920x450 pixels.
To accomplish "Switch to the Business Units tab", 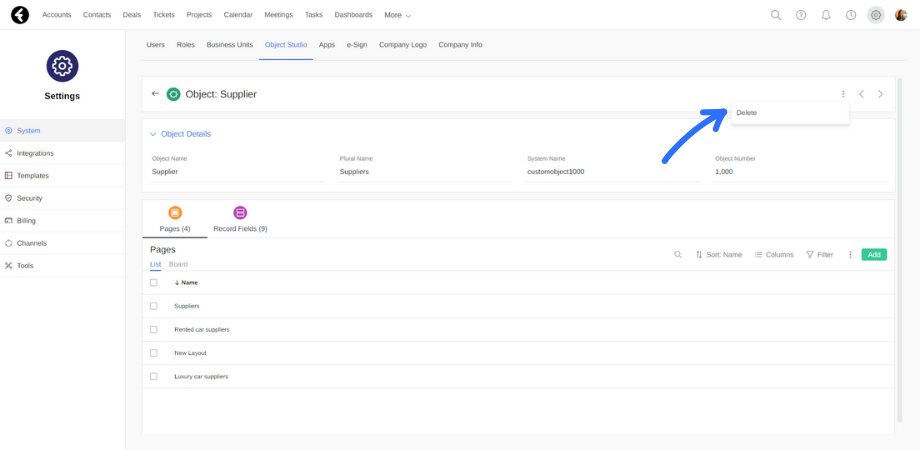I will tap(229, 45).
